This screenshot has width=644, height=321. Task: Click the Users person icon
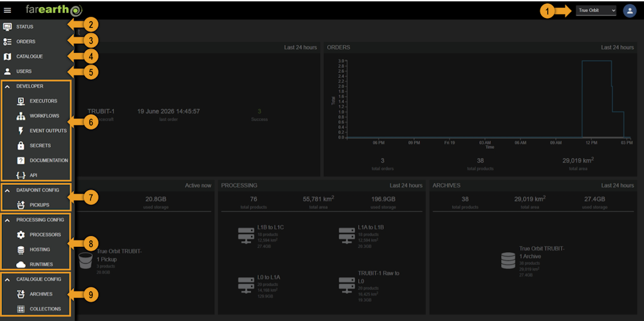tap(7, 71)
